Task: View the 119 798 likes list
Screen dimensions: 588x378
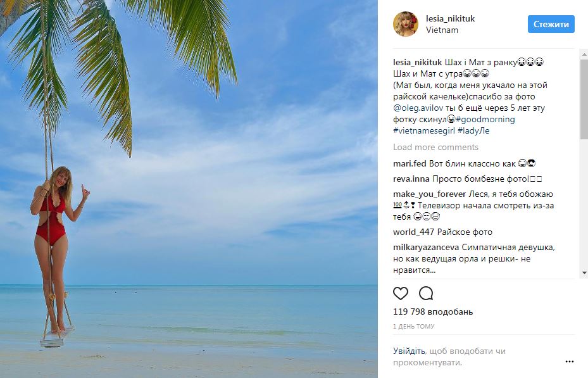Action: tap(432, 312)
